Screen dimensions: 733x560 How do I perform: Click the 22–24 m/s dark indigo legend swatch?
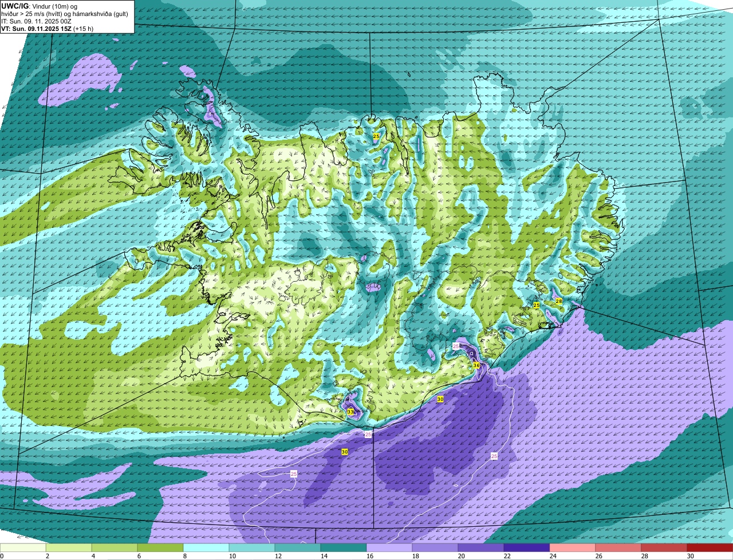(x=527, y=548)
